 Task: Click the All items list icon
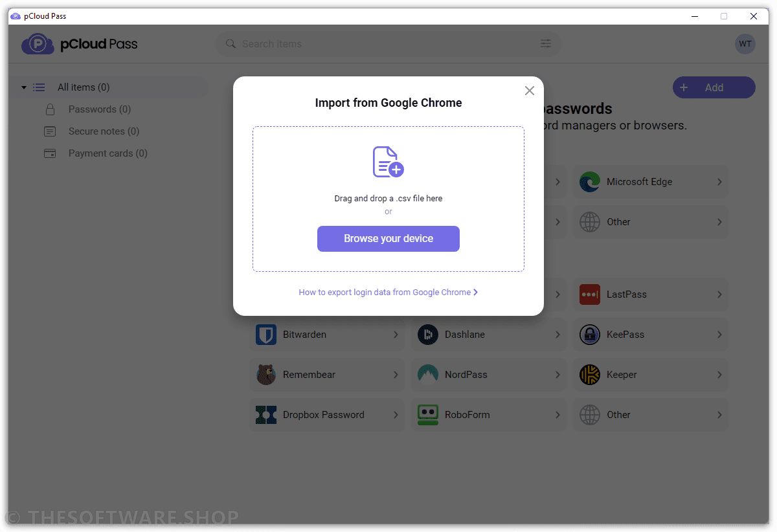click(x=39, y=87)
